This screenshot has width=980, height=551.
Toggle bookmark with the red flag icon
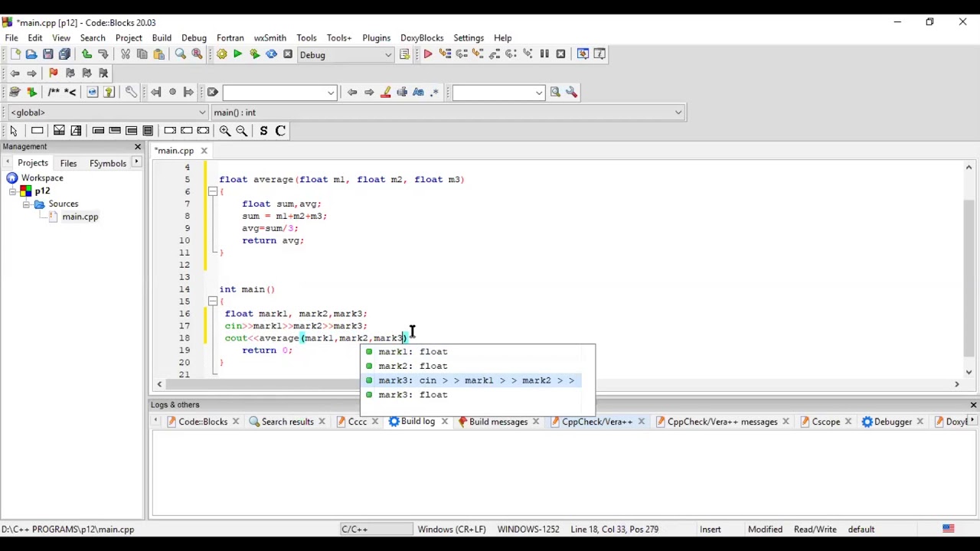pyautogui.click(x=53, y=73)
